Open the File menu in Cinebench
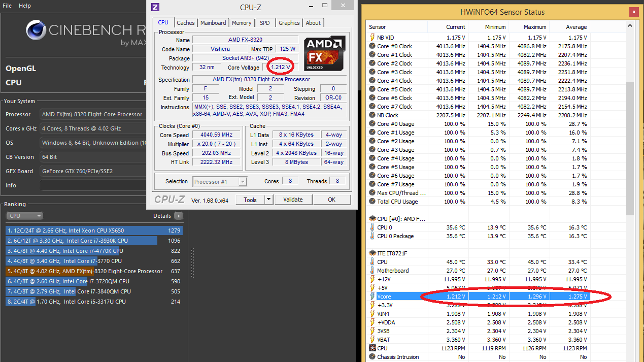644x362 pixels. click(7, 6)
